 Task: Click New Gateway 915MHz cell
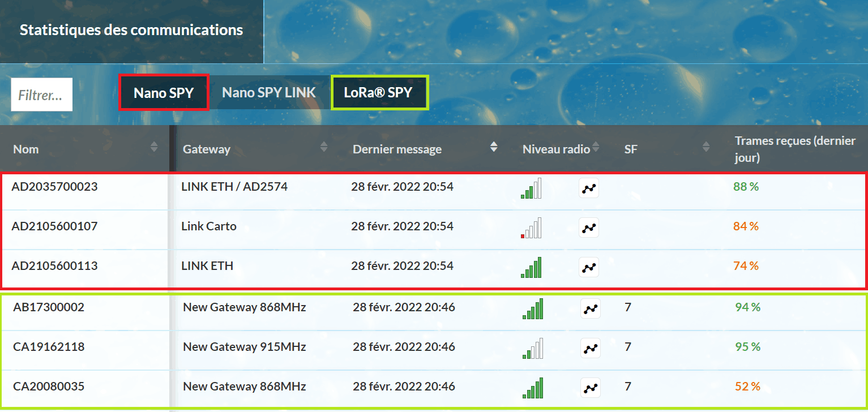tap(245, 347)
